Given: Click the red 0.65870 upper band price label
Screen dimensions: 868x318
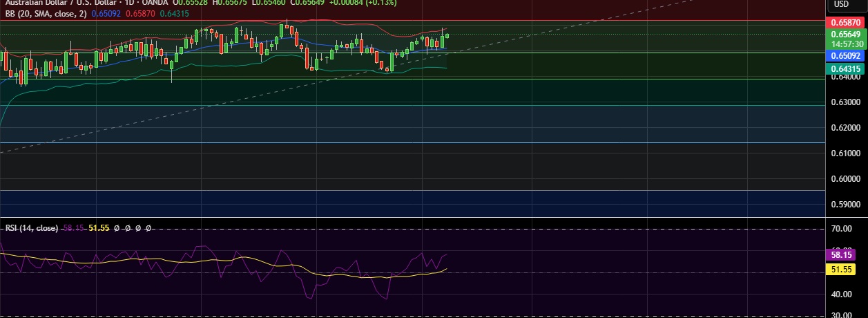Looking at the screenshot, I should click(845, 23).
